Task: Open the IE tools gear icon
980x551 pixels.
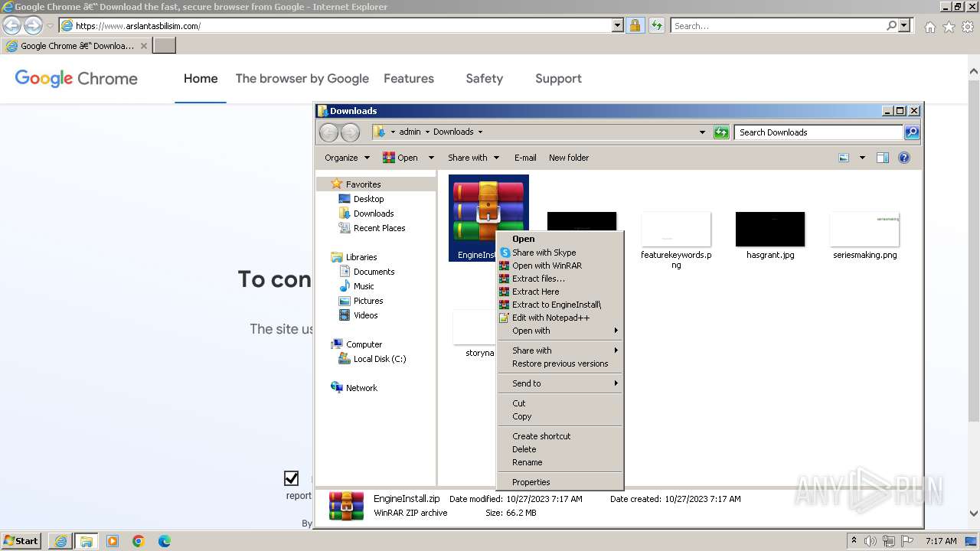Action: pyautogui.click(x=968, y=27)
